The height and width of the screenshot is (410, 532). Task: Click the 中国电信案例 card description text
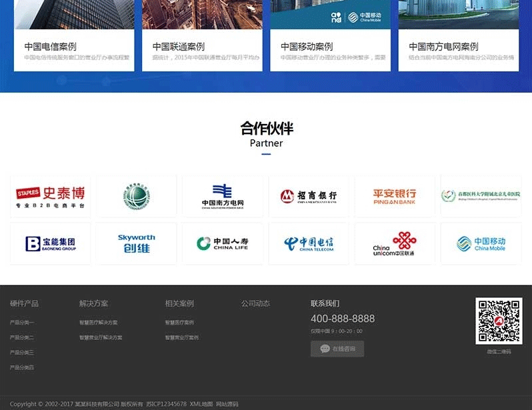[x=77, y=57]
